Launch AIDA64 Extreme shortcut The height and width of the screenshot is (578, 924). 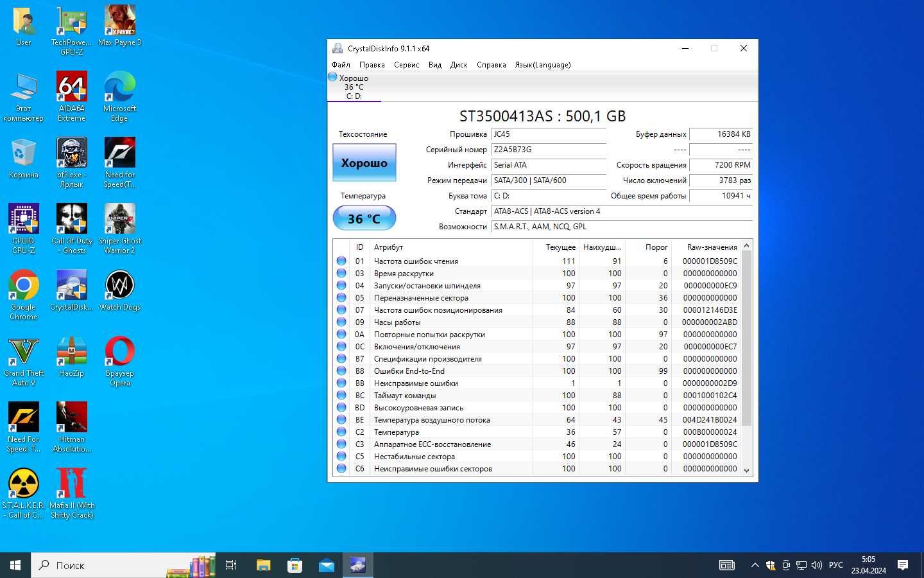[71, 97]
